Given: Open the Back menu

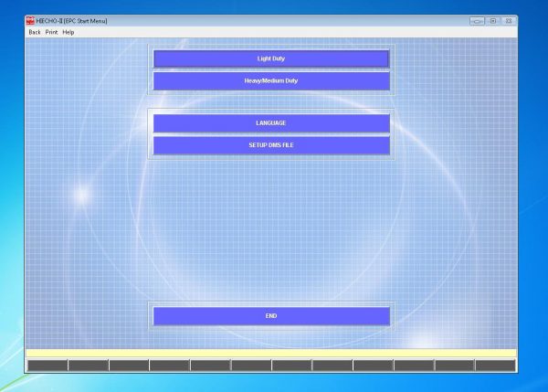Looking at the screenshot, I should (x=35, y=32).
